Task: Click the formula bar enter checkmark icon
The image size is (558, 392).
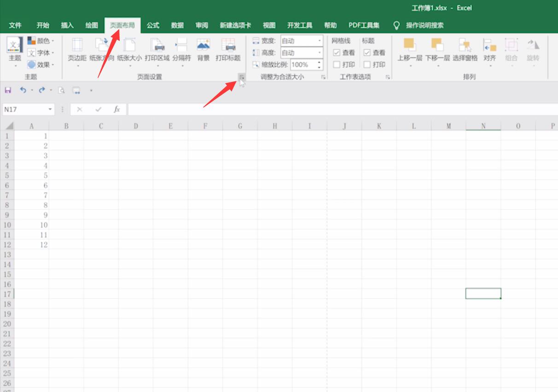Action: coord(98,110)
